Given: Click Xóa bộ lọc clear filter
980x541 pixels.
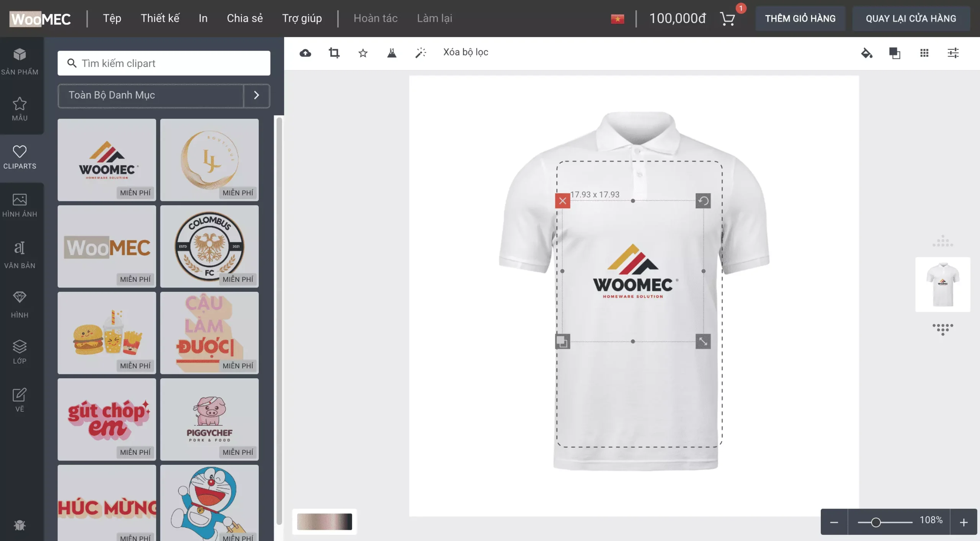Looking at the screenshot, I should (x=465, y=52).
